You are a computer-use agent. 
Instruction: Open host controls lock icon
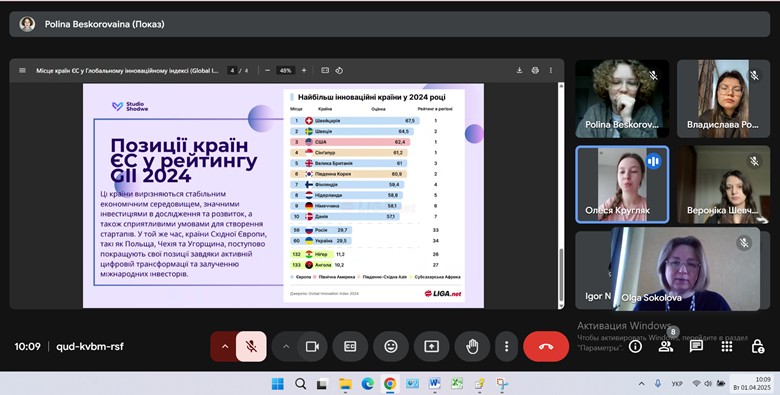[x=758, y=347]
